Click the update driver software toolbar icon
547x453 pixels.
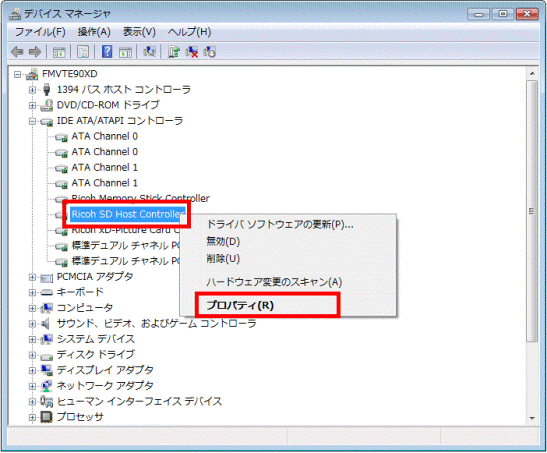[x=174, y=52]
